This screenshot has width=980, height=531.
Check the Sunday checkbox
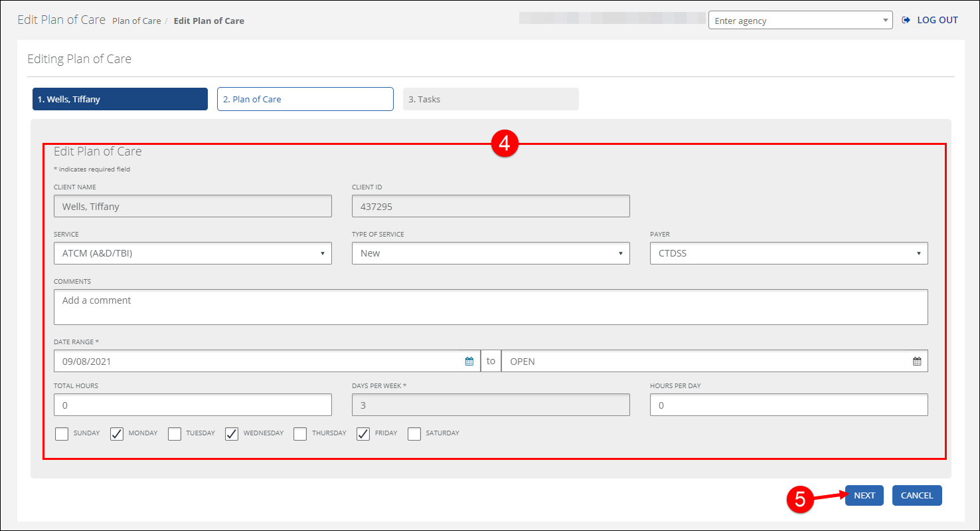tap(62, 434)
